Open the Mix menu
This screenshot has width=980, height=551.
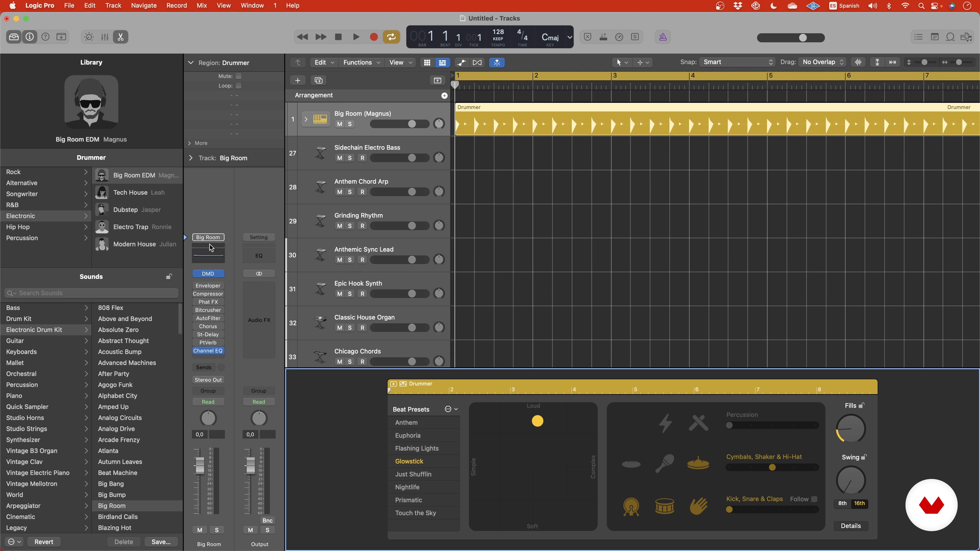point(202,5)
